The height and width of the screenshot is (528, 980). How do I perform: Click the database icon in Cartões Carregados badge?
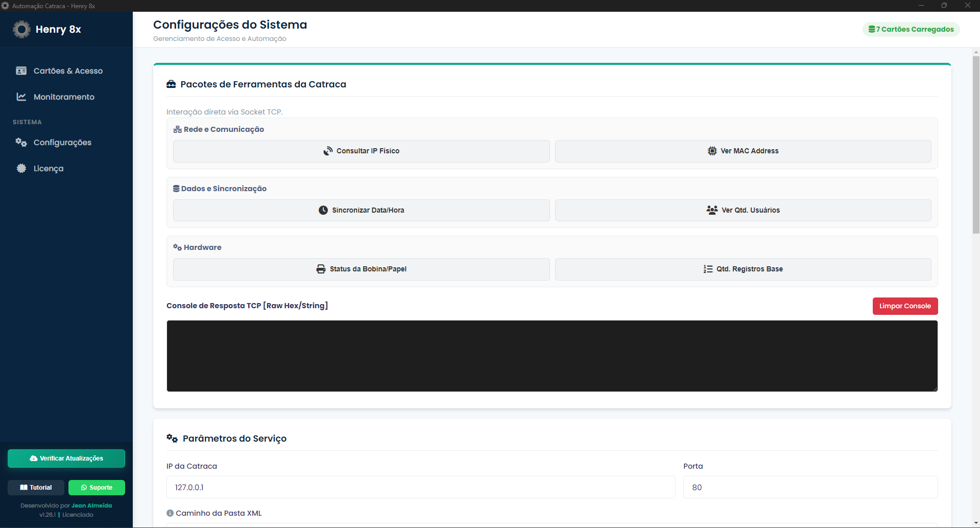(872, 29)
